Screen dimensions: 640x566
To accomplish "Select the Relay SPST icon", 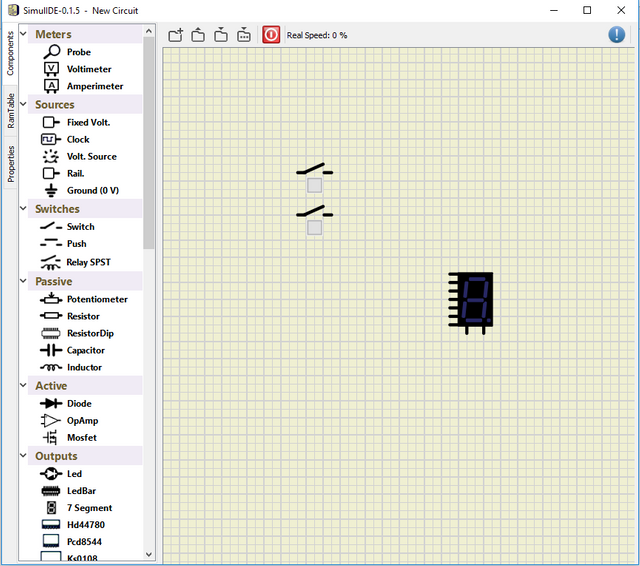I will [x=51, y=262].
